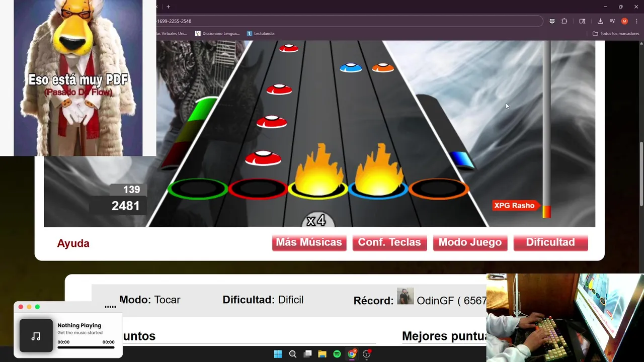Click the OdinGF record holder name

[x=435, y=300]
